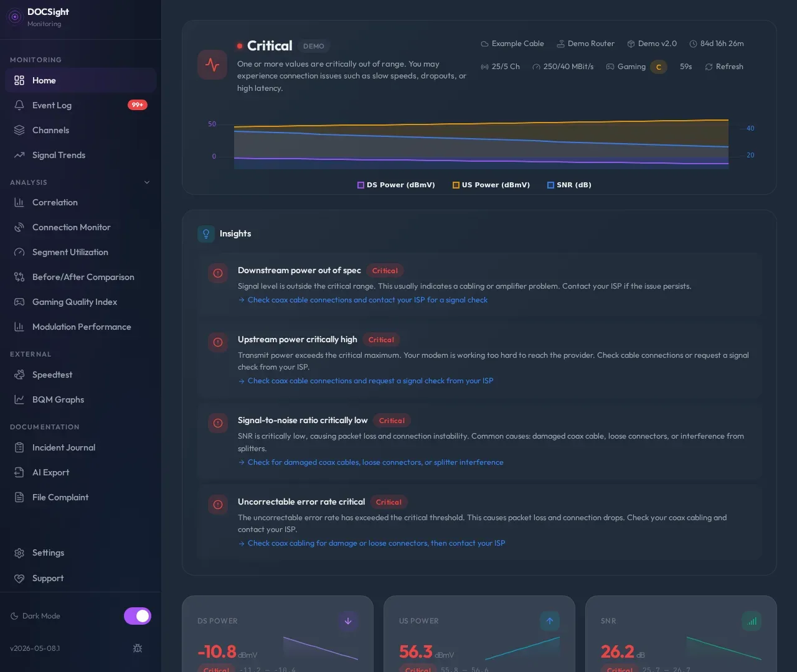
Task: Click the red pulse status icon
Action: [x=212, y=65]
